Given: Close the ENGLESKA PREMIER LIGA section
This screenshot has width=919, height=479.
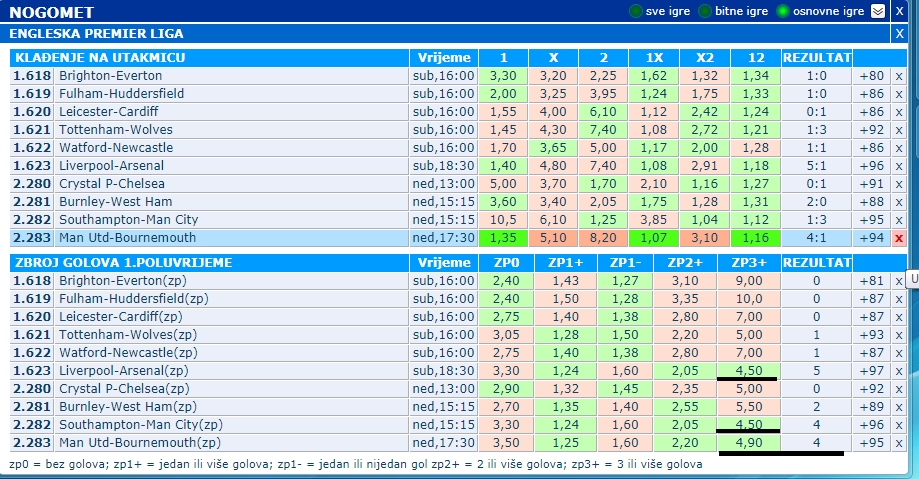Looking at the screenshot, I should [x=900, y=33].
